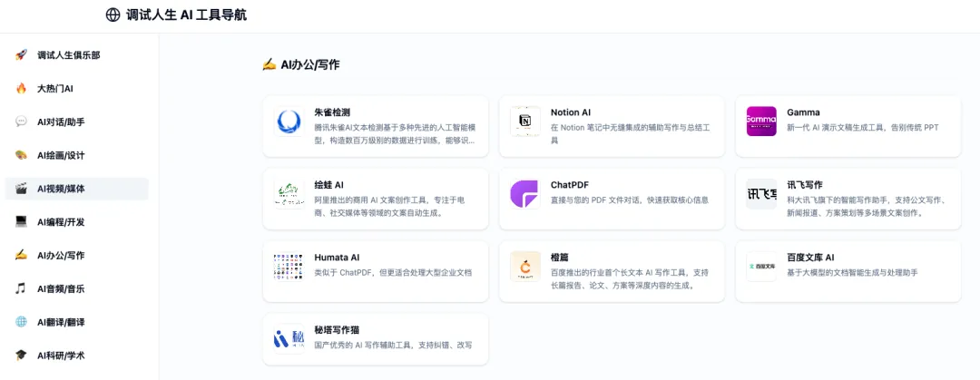This screenshot has width=980, height=380.
Task: Click description 国产优秀的 AI 写作辅助工具
Action: 393,345
